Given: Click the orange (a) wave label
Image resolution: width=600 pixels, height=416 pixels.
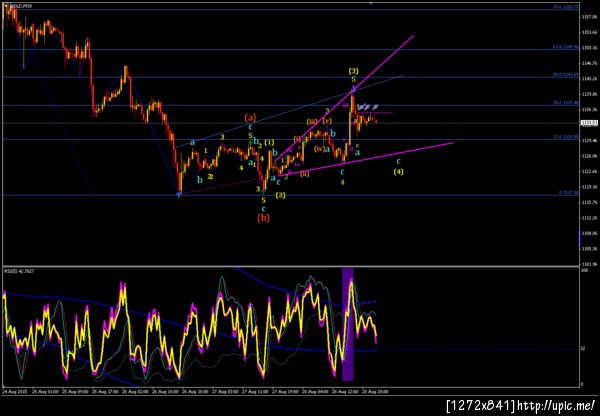Looking at the screenshot, I should [x=250, y=117].
